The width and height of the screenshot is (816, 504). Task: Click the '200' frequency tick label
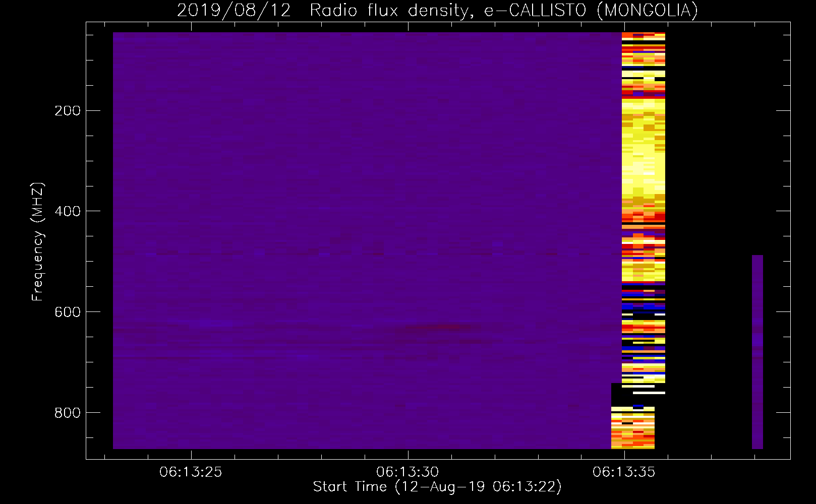(68, 110)
